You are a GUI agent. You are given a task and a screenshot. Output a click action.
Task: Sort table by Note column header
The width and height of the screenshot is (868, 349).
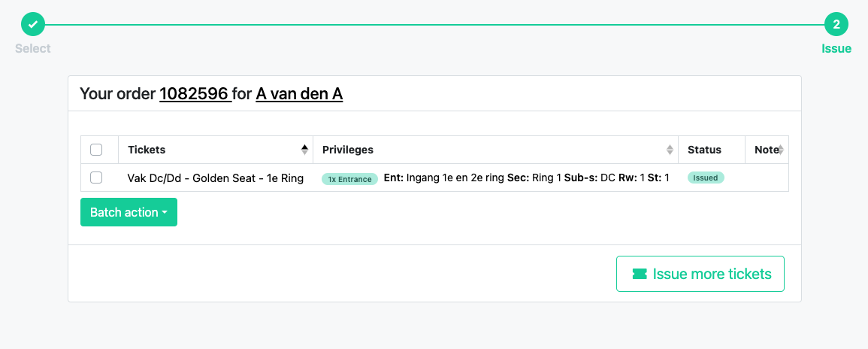pyautogui.click(x=767, y=150)
